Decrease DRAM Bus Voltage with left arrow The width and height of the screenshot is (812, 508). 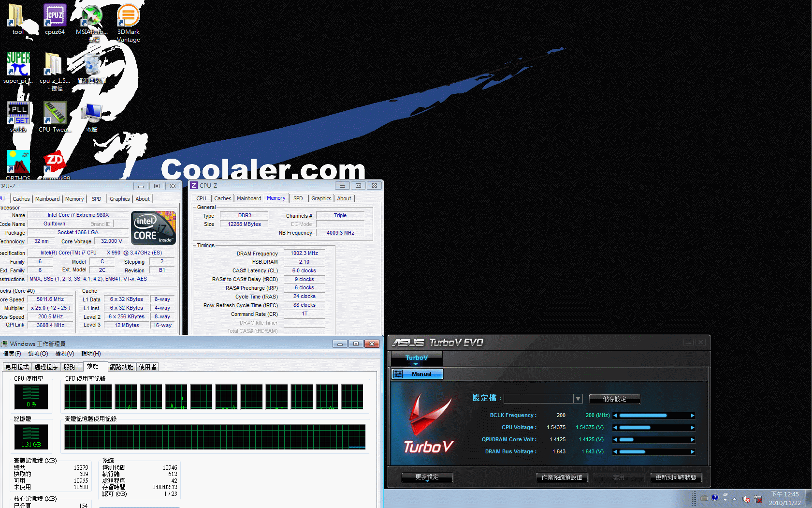click(615, 452)
